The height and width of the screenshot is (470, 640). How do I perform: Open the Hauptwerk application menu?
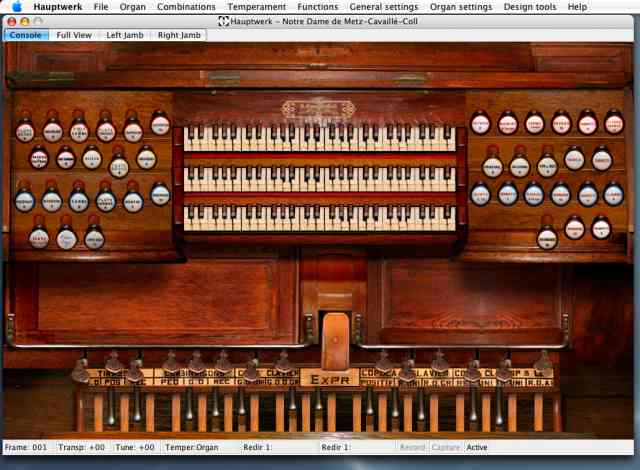[x=58, y=7]
